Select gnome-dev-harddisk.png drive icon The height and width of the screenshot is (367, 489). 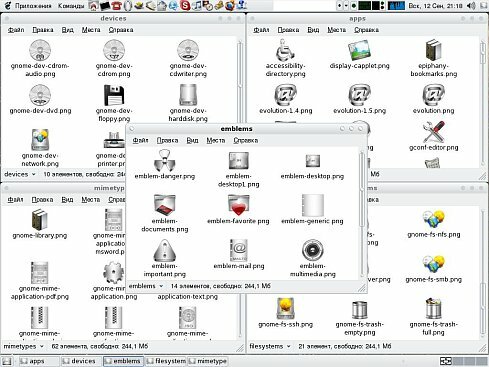click(x=188, y=95)
